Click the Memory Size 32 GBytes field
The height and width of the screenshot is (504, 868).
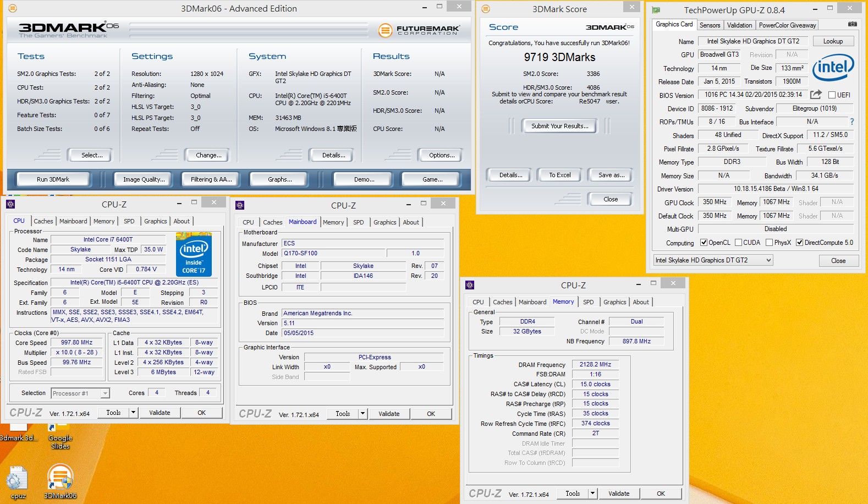(x=527, y=331)
